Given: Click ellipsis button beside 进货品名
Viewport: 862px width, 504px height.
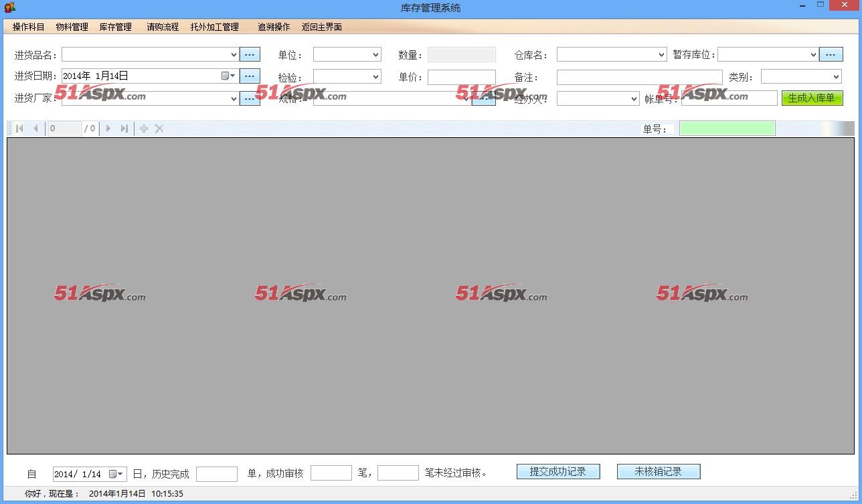Looking at the screenshot, I should 250,54.
